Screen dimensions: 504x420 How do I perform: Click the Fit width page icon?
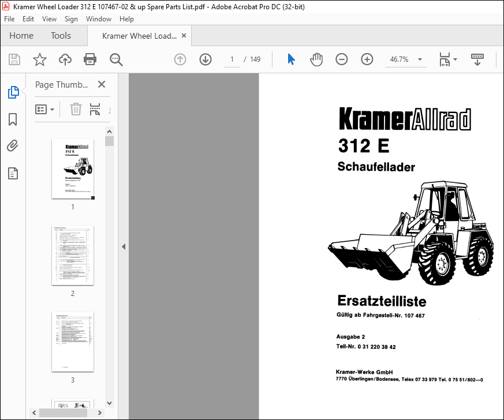(x=445, y=59)
